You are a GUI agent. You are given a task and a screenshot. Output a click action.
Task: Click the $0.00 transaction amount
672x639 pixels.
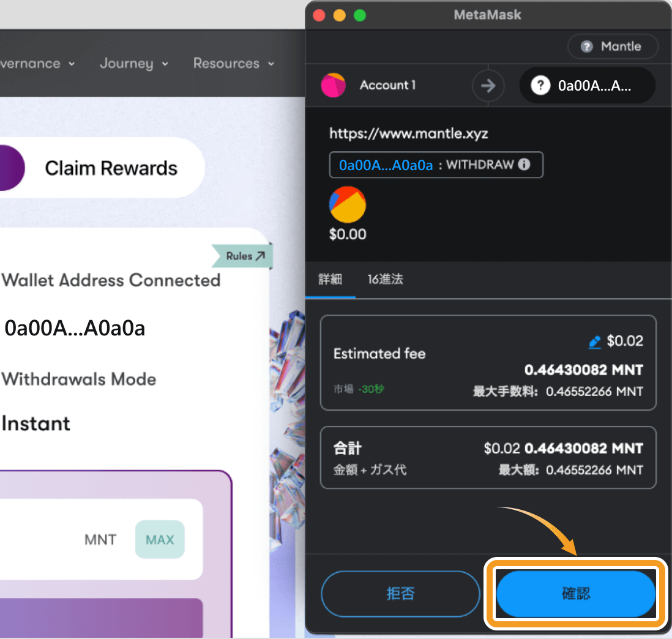click(x=348, y=234)
